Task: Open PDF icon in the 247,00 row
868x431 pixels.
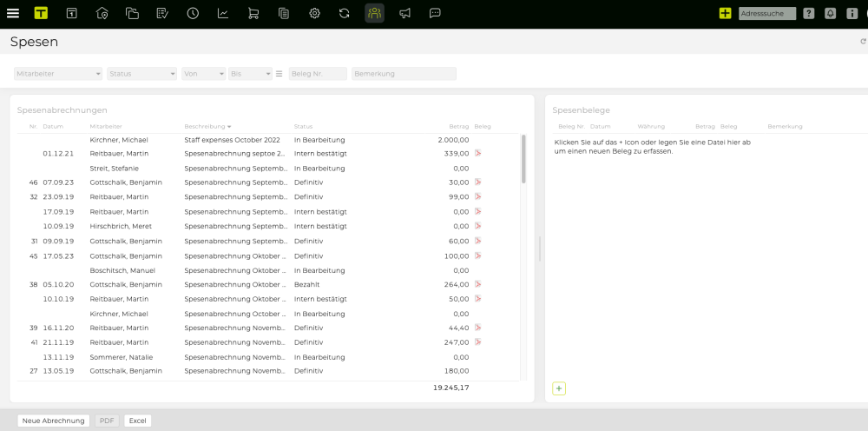Action: click(477, 342)
